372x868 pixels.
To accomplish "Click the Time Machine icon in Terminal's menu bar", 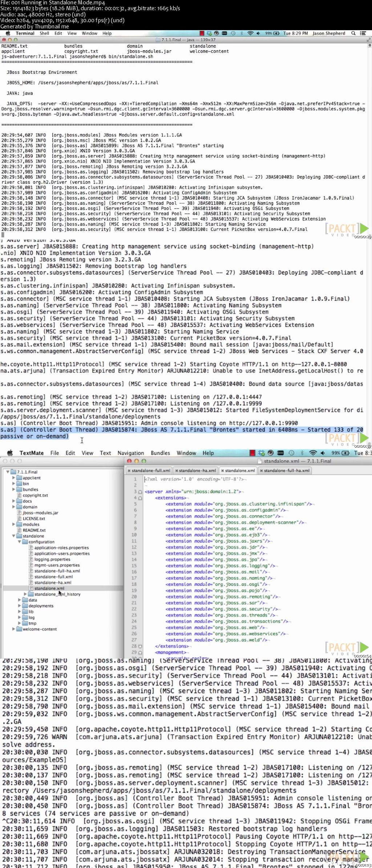I will tap(233, 33).
